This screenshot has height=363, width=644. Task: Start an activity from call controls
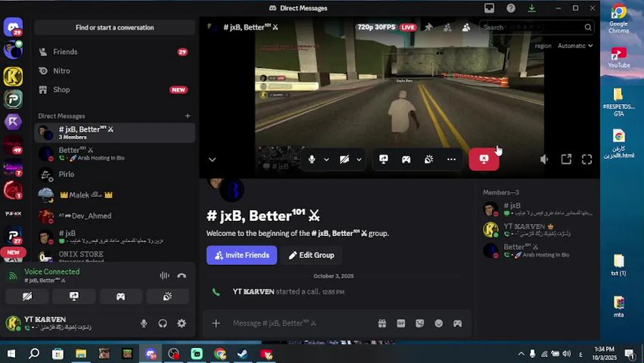coord(406,159)
